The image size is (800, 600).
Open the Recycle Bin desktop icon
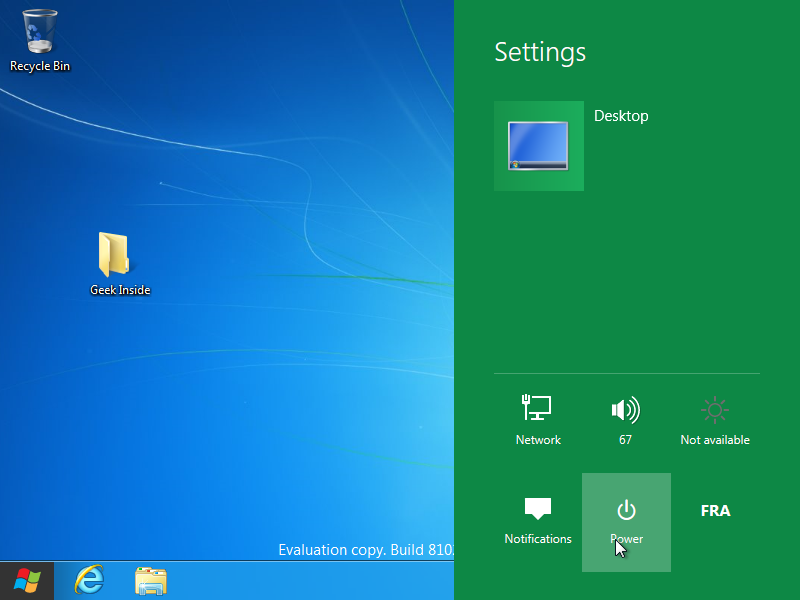pyautogui.click(x=40, y=41)
